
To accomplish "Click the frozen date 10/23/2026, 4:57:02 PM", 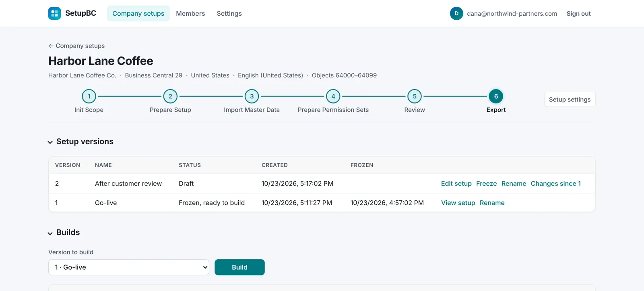I will [387, 203].
